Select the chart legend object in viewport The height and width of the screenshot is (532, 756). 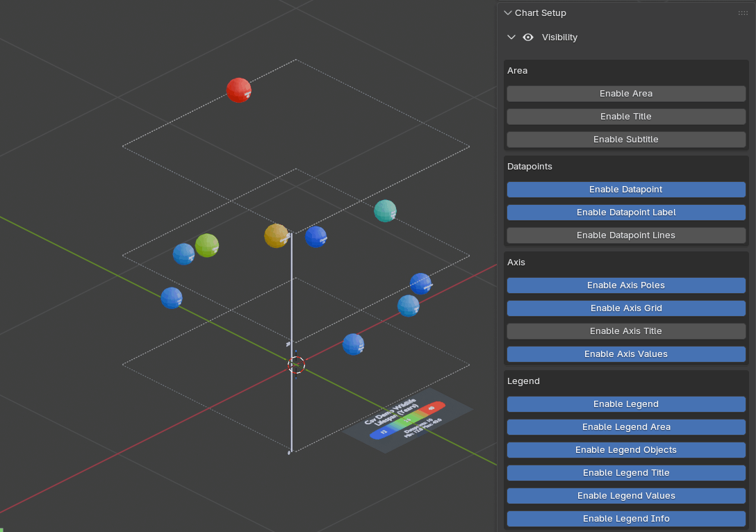click(x=409, y=419)
